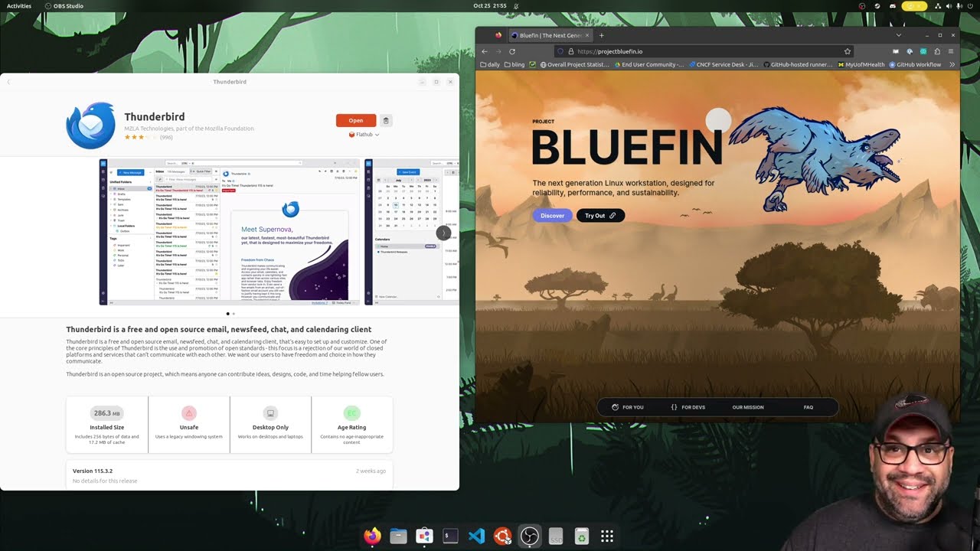Expand the Firefox list-all-tabs chevron
980x551 pixels.
[x=899, y=35]
